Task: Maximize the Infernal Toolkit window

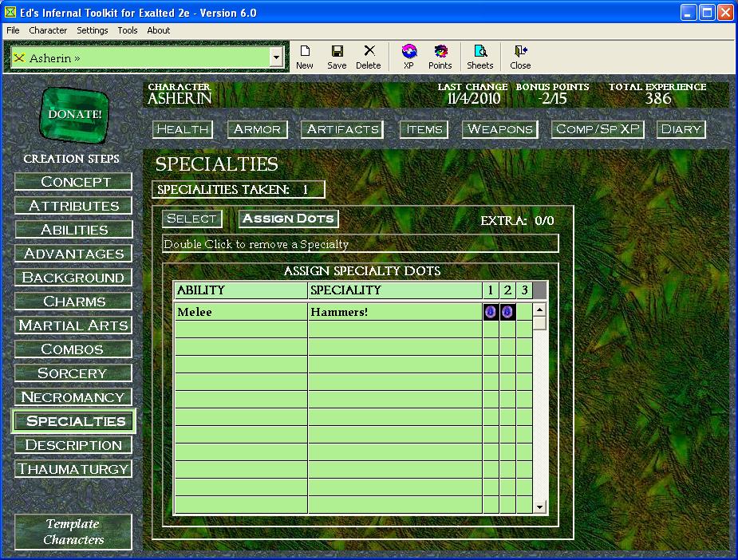Action: (707, 13)
